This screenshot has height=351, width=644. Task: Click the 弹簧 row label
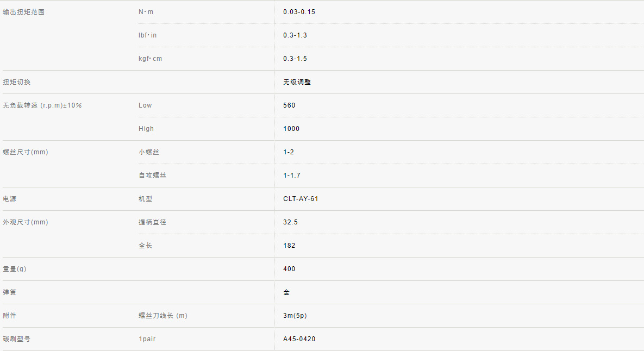(x=10, y=292)
